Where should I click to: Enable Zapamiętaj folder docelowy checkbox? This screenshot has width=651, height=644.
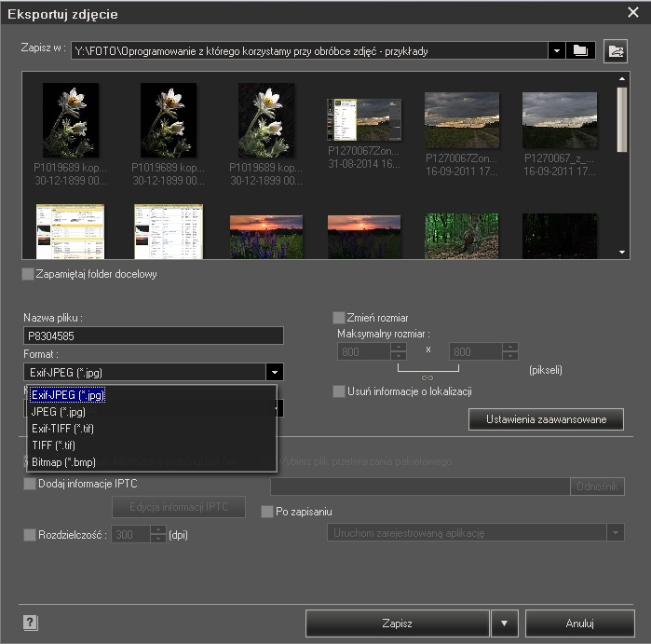tap(27, 274)
